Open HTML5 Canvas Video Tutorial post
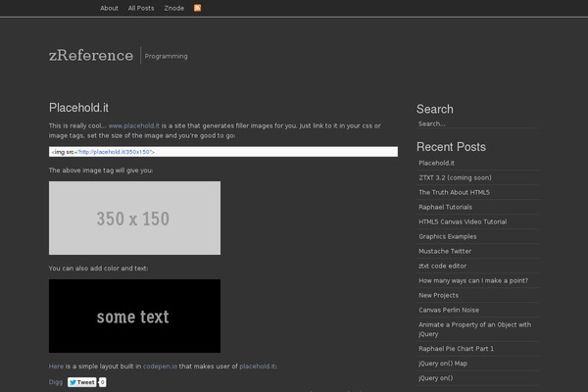This screenshot has height=392, width=588. [x=463, y=221]
